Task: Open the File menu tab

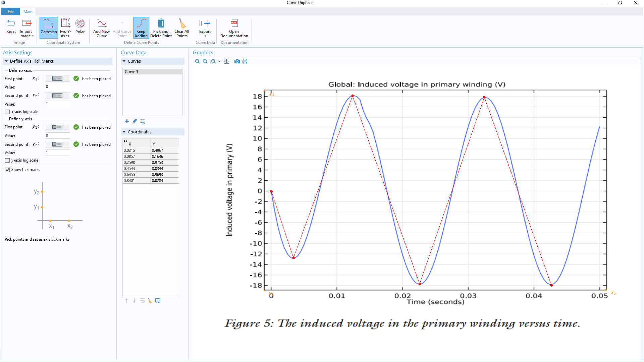Action: click(x=11, y=12)
